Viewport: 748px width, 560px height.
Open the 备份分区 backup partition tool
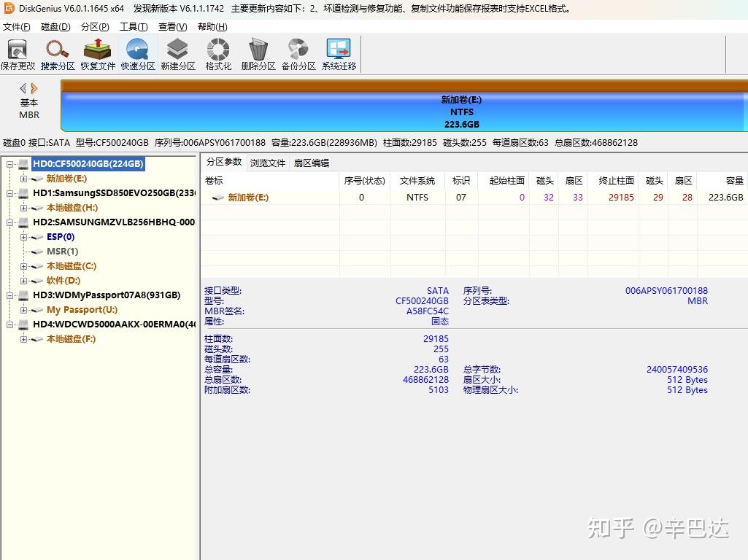click(298, 55)
